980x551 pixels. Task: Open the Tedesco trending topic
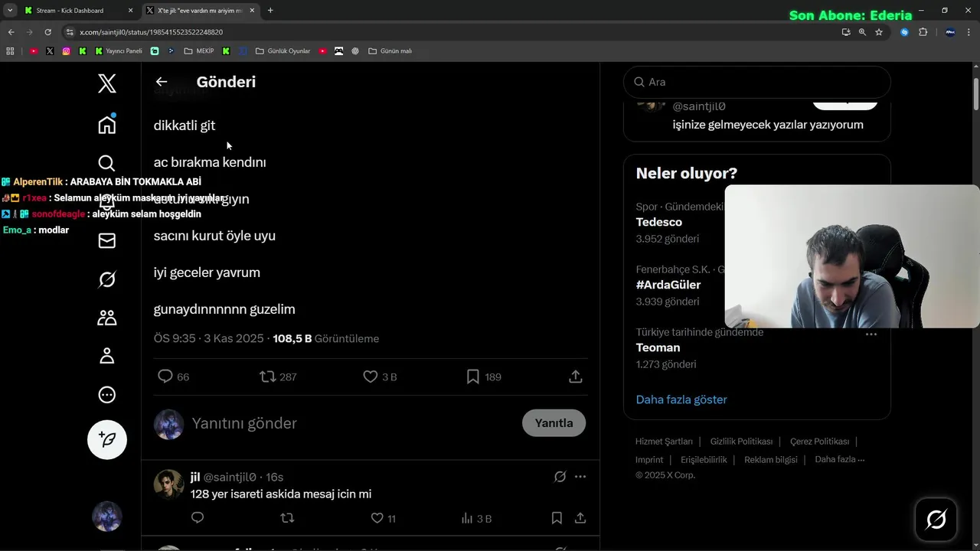[x=658, y=222]
